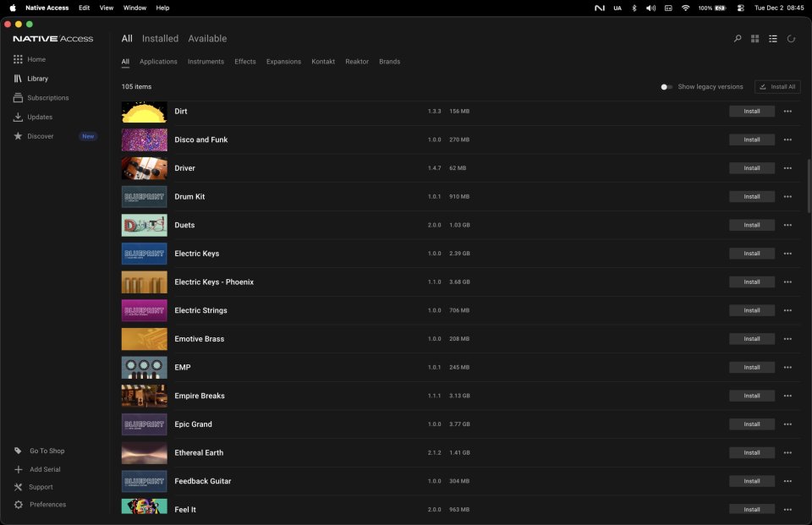Enable Show legacy versions
This screenshot has height=525, width=812.
(x=666, y=86)
